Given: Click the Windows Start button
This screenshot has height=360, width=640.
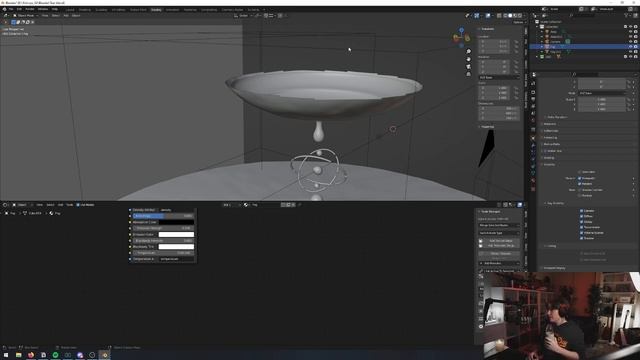Looking at the screenshot, I should point(6,355).
